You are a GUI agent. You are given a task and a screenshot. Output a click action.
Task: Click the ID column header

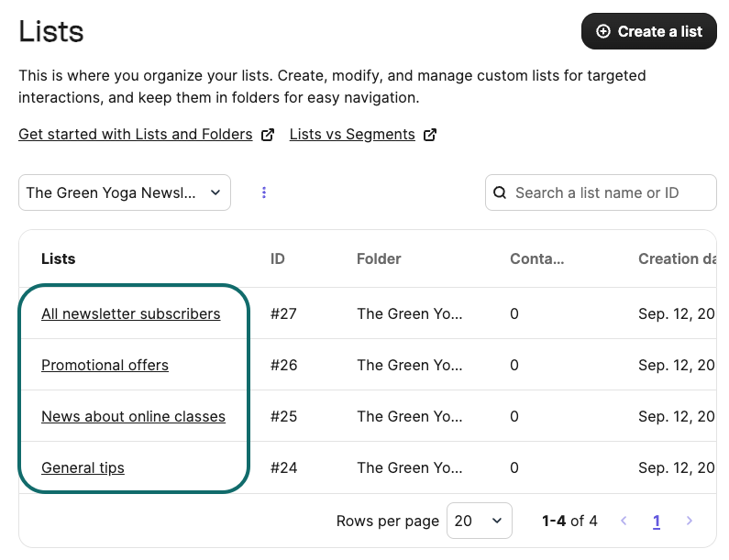(x=278, y=258)
